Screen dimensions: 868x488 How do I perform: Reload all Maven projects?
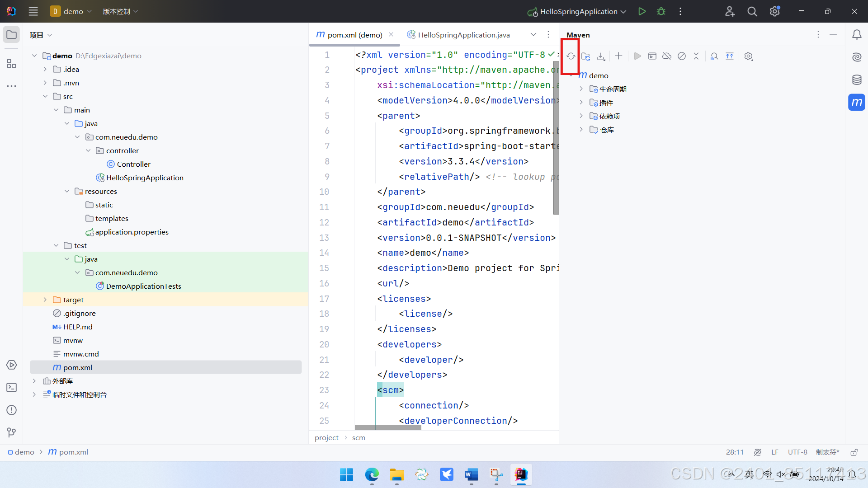click(571, 56)
